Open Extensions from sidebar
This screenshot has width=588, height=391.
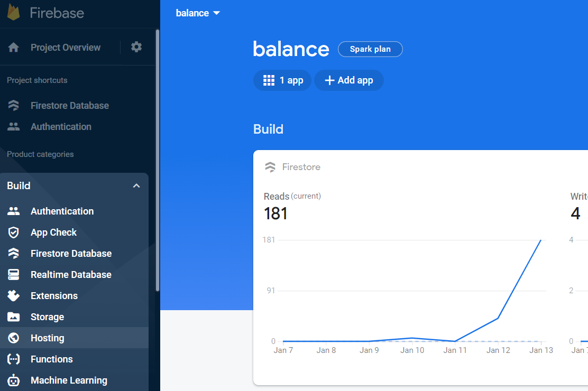74,296
